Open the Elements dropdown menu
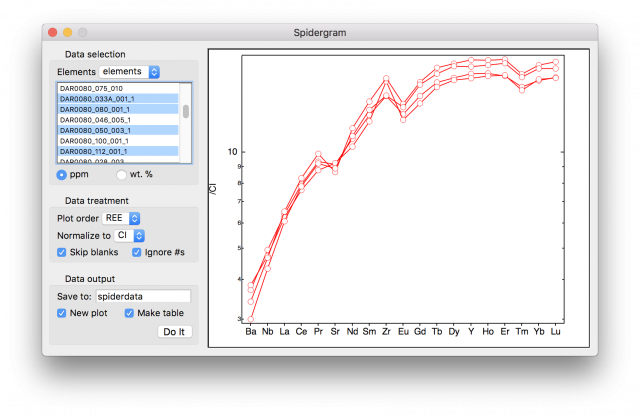Screen dimensions: 640x416 pos(129,72)
